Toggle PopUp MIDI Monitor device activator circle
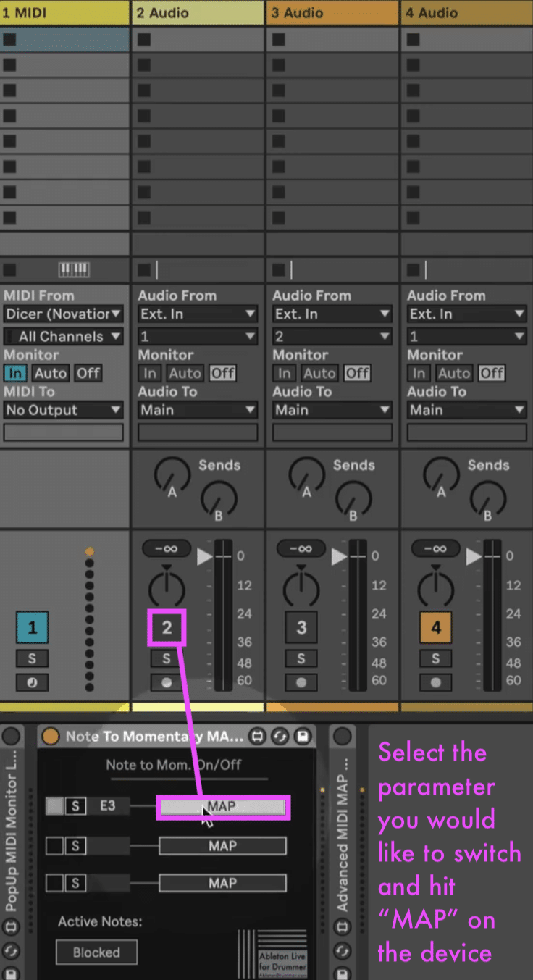 click(11, 737)
